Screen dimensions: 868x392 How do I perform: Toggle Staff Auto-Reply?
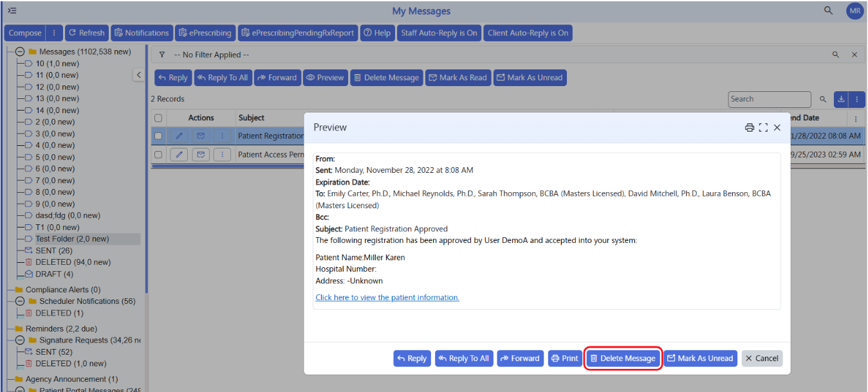(x=439, y=33)
